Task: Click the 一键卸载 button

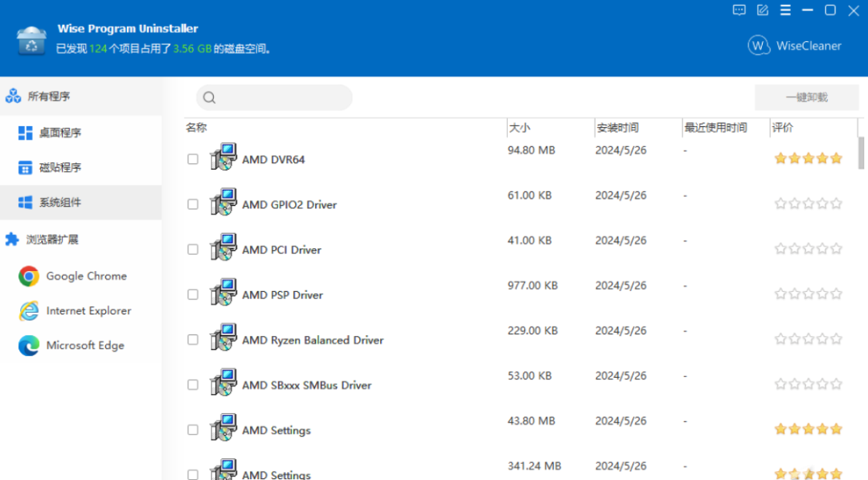Action: [x=807, y=97]
